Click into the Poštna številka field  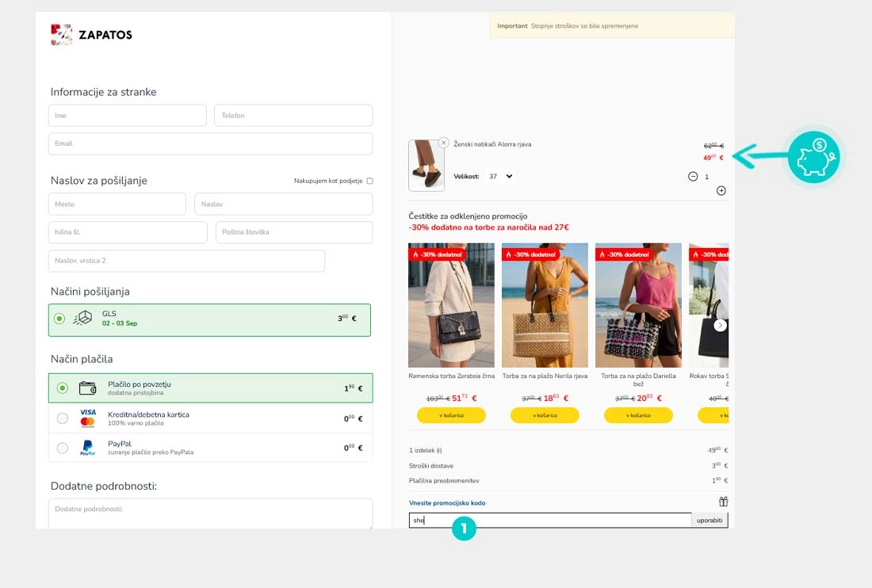[x=294, y=232]
